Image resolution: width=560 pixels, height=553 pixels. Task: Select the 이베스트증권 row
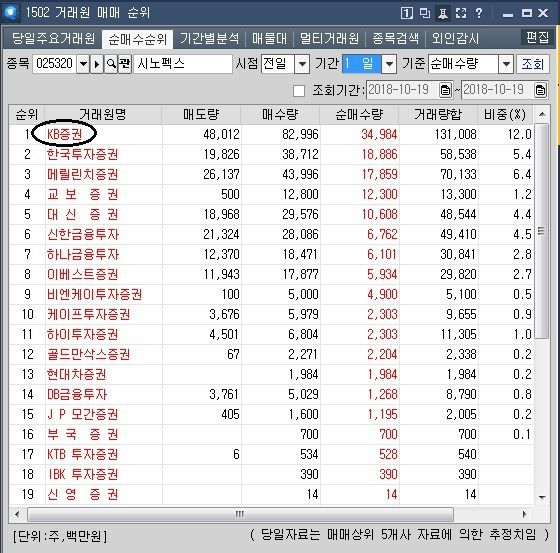(271, 274)
